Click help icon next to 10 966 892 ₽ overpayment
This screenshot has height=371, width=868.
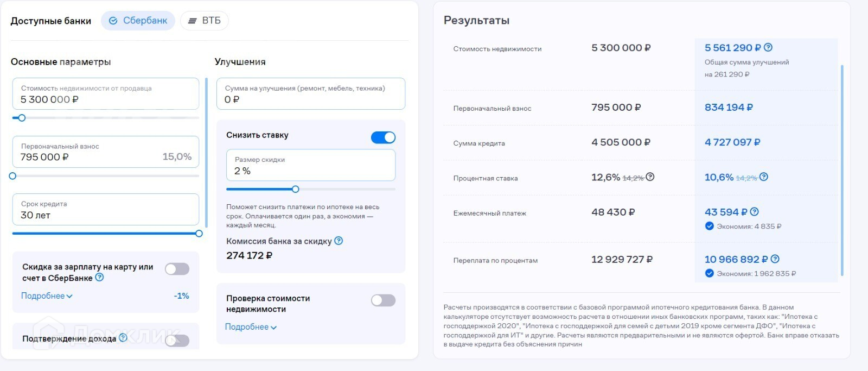click(775, 259)
